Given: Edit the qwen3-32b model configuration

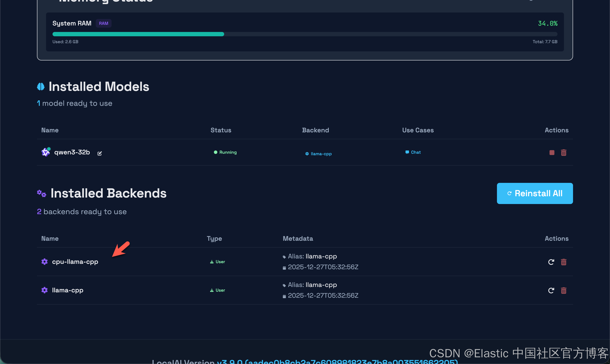Looking at the screenshot, I should pos(99,153).
